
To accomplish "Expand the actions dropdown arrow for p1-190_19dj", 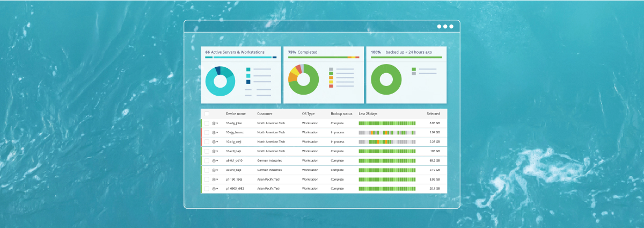I will click(x=217, y=180).
